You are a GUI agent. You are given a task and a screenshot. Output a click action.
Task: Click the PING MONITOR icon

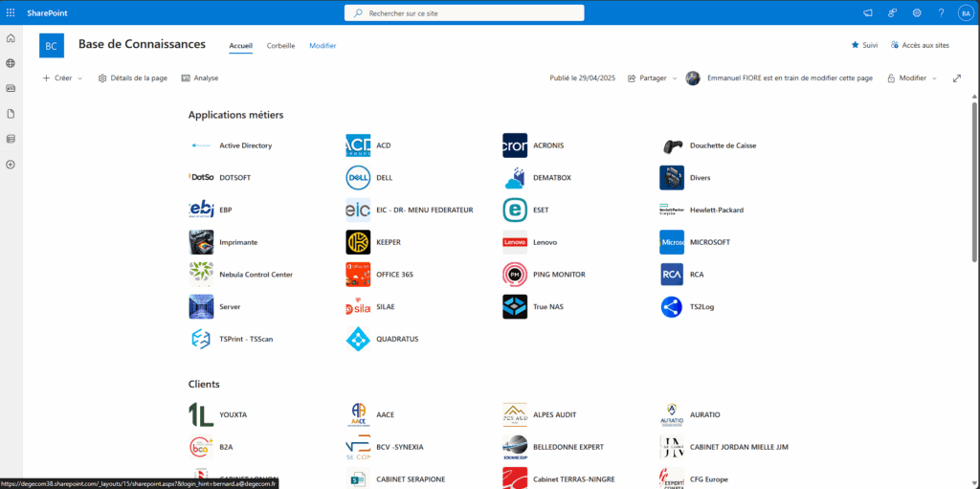point(515,275)
